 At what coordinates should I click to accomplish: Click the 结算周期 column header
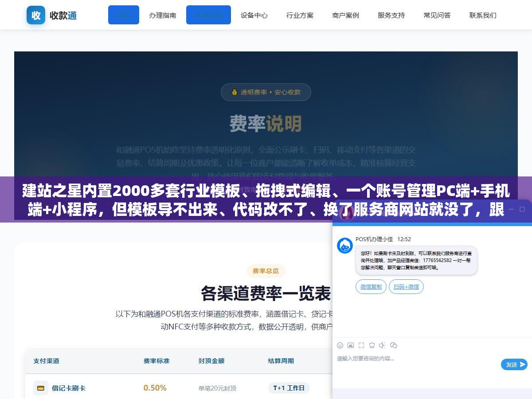[x=281, y=361]
